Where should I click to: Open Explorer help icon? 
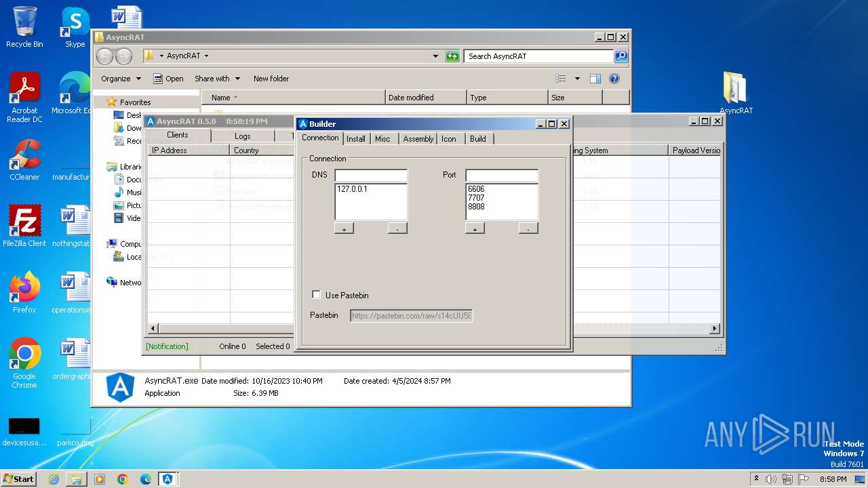(614, 79)
